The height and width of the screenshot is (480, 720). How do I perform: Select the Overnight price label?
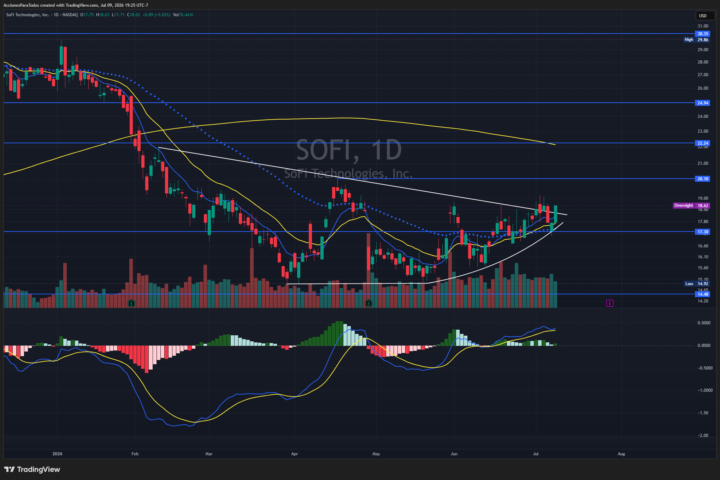point(691,205)
